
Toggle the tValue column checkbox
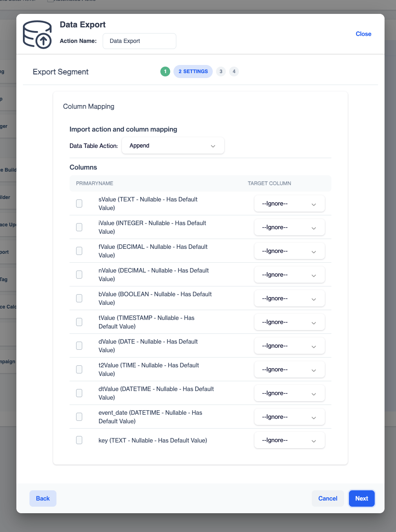click(x=79, y=322)
